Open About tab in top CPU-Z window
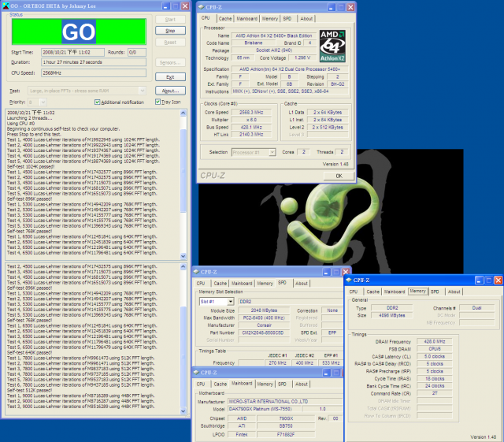Screen dimensions: 504x442 [306, 19]
